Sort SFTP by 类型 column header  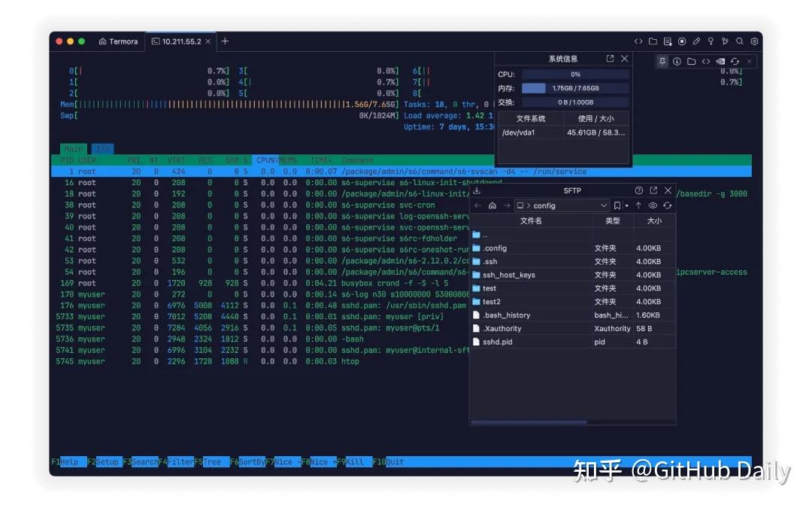(613, 221)
